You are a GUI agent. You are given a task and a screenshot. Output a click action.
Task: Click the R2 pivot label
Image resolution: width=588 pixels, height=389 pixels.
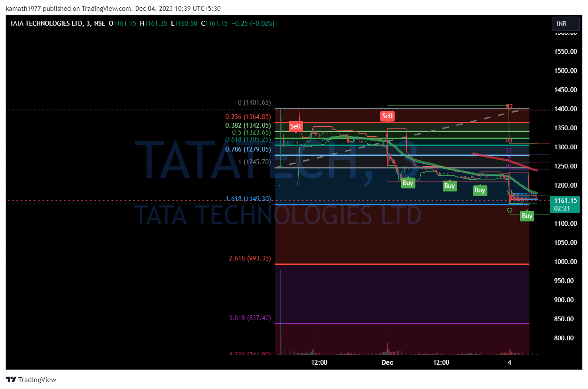[x=510, y=106]
